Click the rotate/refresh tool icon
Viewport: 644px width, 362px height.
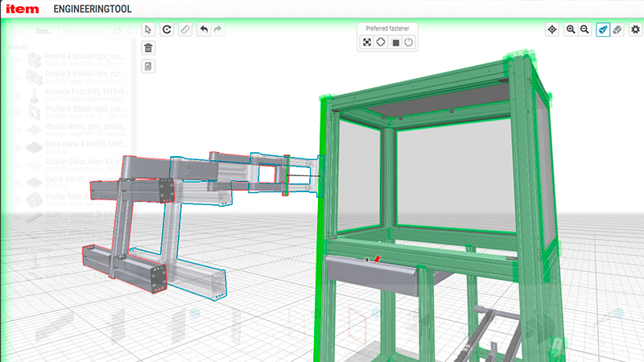pos(167,29)
